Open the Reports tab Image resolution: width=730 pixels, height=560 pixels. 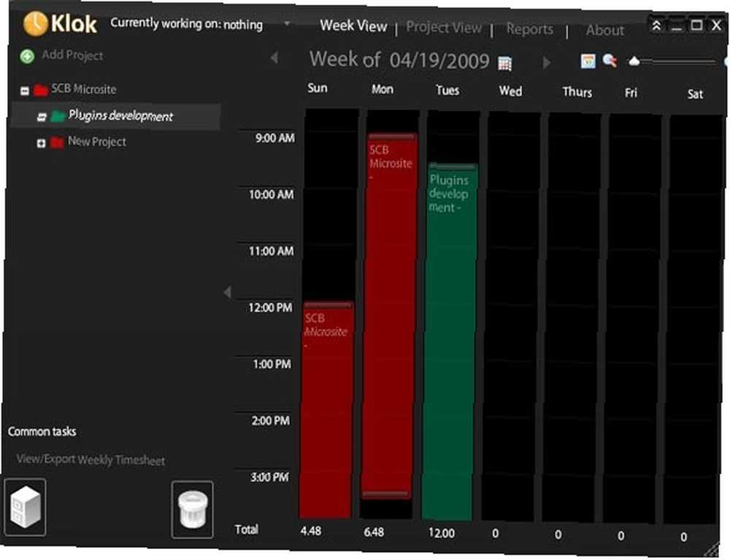pyautogui.click(x=530, y=29)
